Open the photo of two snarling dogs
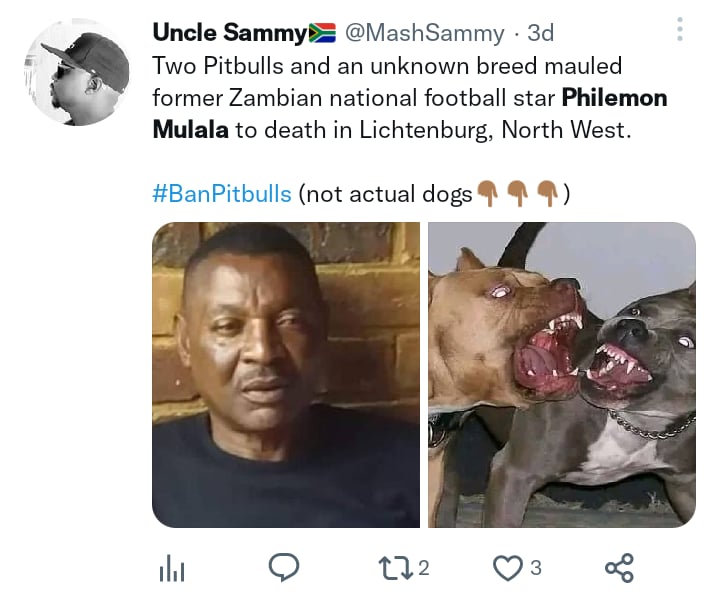 pos(562,375)
